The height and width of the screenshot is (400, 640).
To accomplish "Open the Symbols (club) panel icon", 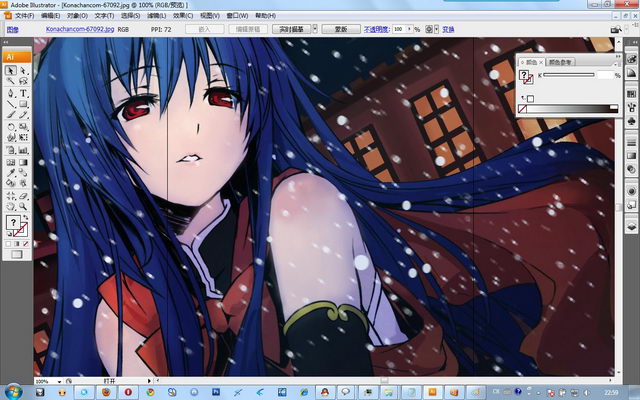I will (x=631, y=121).
